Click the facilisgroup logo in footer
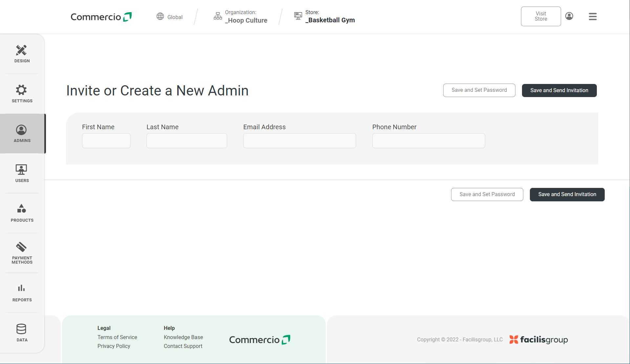Image resolution: width=630 pixels, height=364 pixels. (x=538, y=339)
